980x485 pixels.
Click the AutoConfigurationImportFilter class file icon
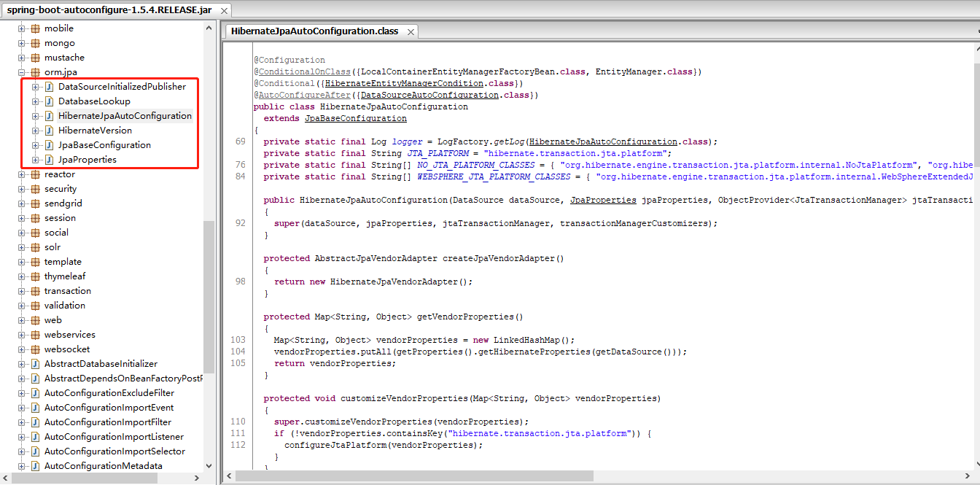(x=35, y=422)
